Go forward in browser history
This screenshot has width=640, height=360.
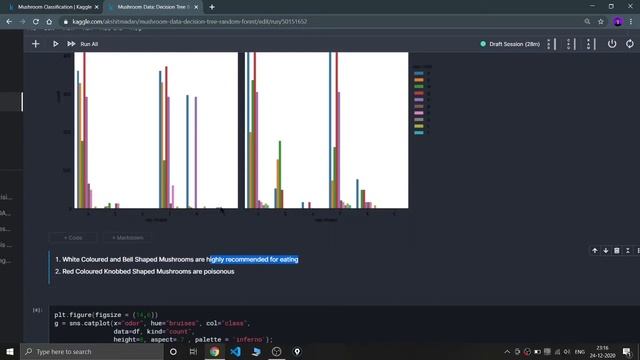point(22,21)
